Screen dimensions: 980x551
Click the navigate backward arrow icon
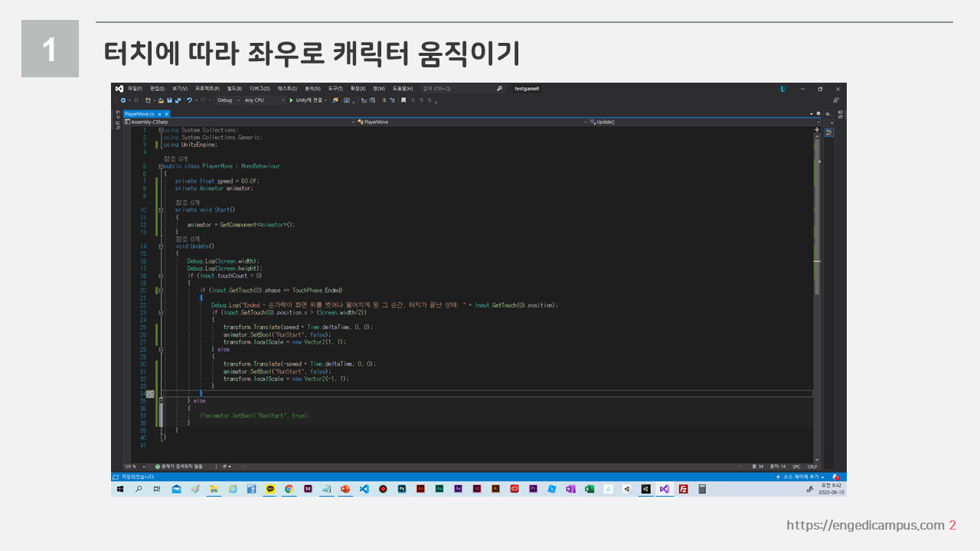tap(122, 100)
